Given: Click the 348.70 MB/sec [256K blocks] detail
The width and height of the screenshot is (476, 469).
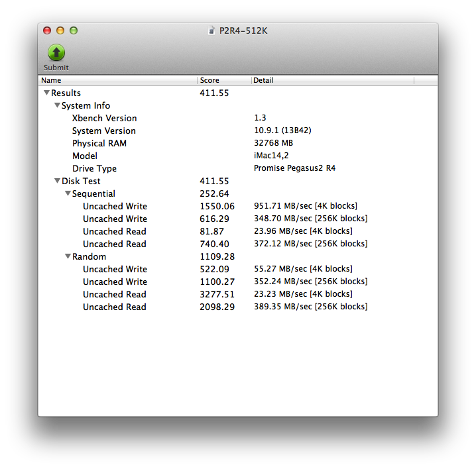Looking at the screenshot, I should (310, 219).
